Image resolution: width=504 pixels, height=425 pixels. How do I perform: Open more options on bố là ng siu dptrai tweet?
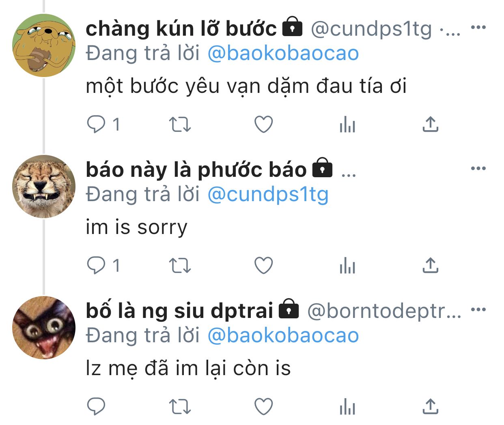click(478, 309)
